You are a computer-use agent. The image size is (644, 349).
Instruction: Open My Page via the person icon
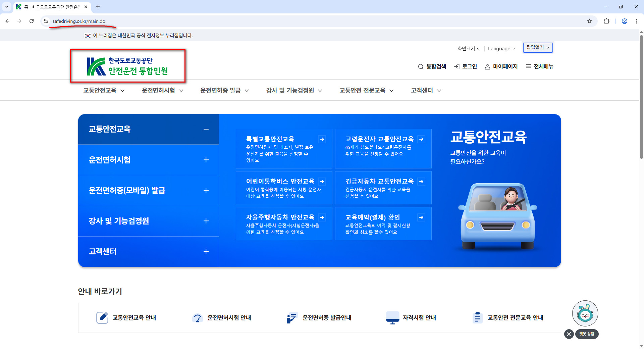coord(487,66)
